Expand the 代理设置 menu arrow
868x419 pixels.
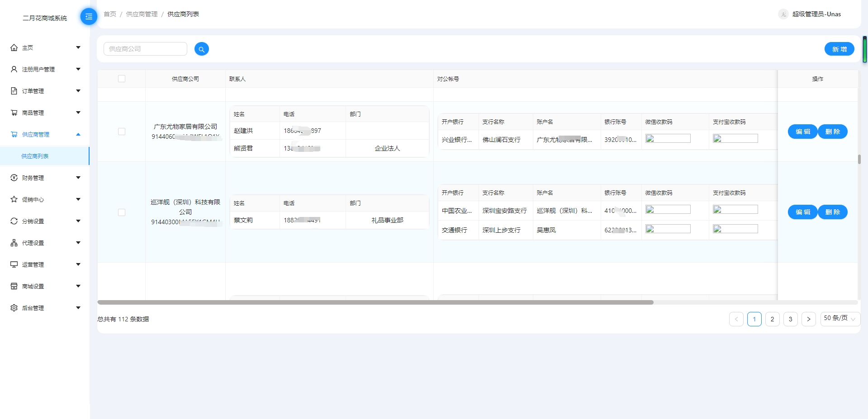78,243
